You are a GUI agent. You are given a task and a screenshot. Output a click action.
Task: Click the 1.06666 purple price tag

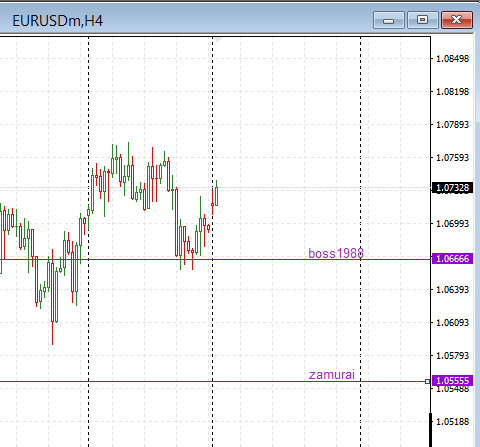click(x=452, y=259)
